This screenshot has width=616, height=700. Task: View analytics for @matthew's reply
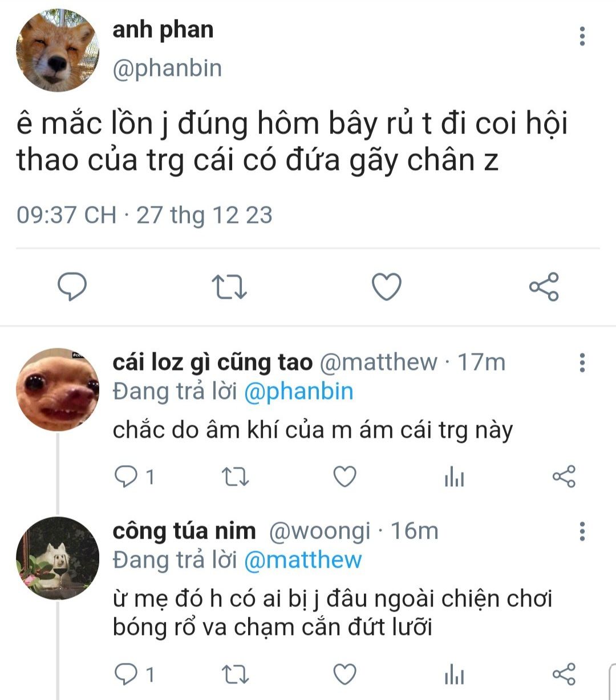tap(454, 477)
